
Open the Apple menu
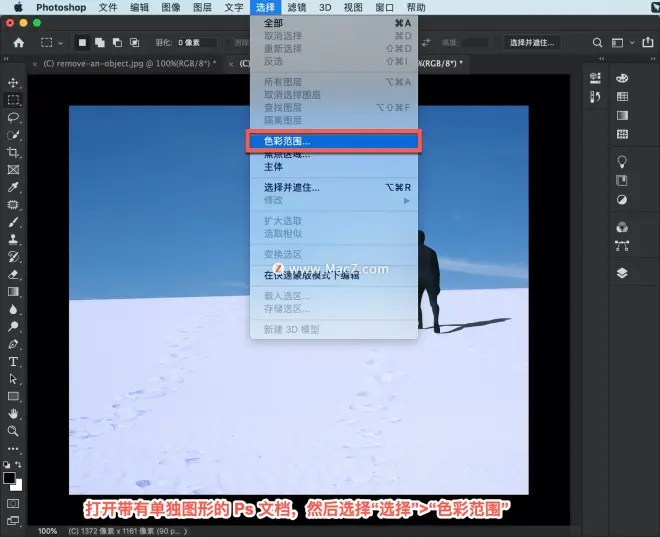tap(19, 8)
